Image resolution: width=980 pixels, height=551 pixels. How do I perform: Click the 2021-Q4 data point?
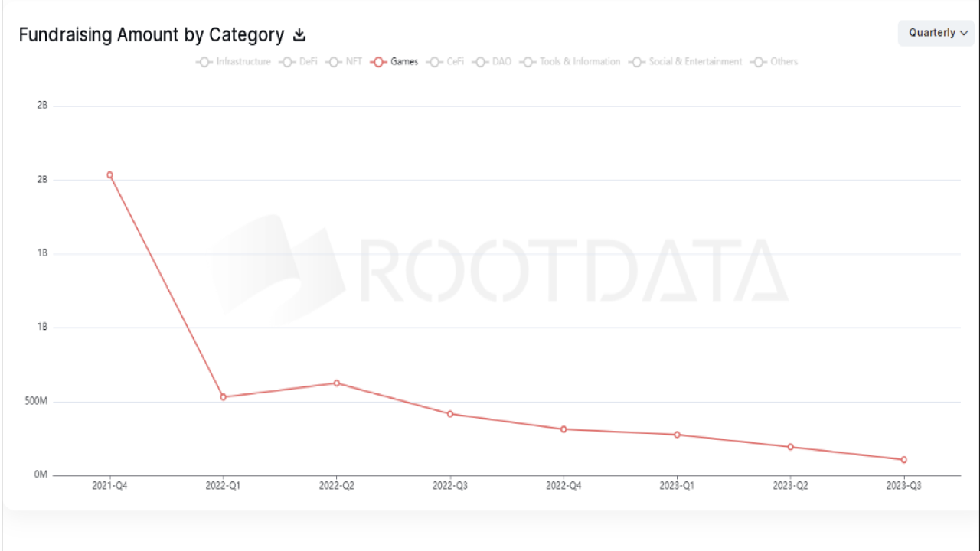tap(109, 175)
